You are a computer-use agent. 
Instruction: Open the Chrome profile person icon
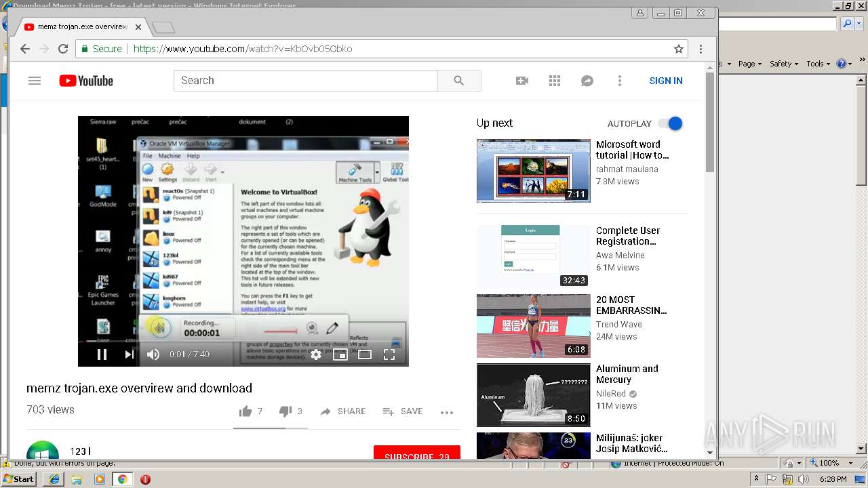pos(639,13)
